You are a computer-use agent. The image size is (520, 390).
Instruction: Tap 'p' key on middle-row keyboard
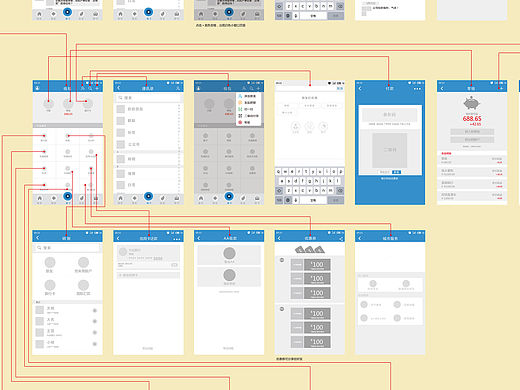point(341,171)
